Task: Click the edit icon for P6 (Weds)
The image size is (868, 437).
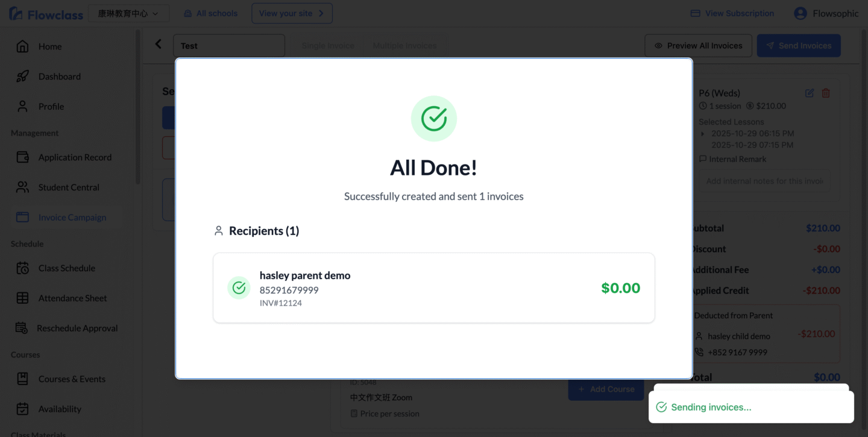Action: (x=810, y=93)
